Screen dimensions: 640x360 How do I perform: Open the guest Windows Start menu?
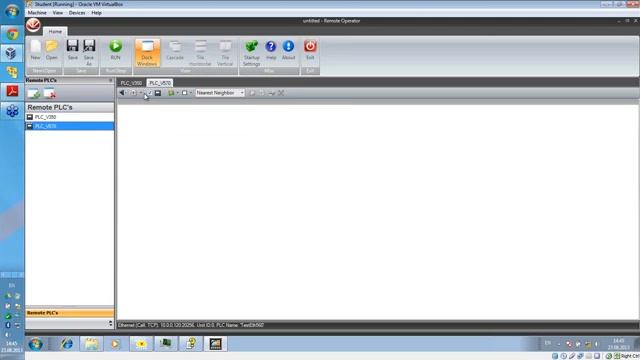coord(36,344)
